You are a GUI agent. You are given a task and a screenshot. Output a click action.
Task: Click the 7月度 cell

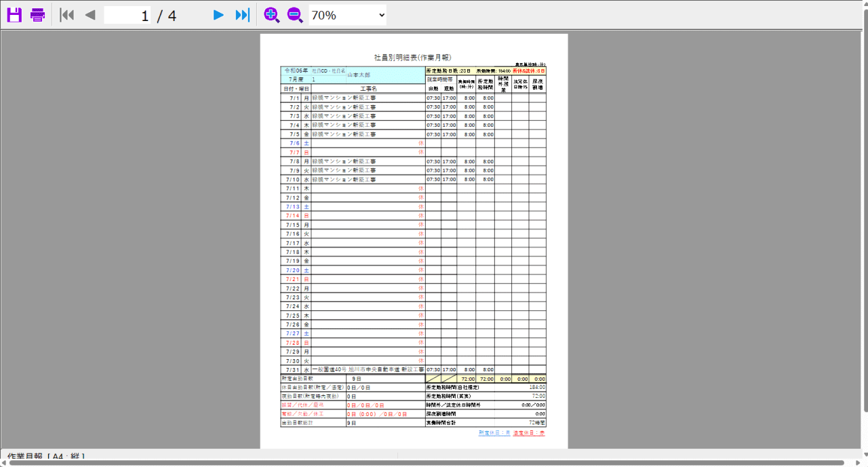tap(296, 79)
